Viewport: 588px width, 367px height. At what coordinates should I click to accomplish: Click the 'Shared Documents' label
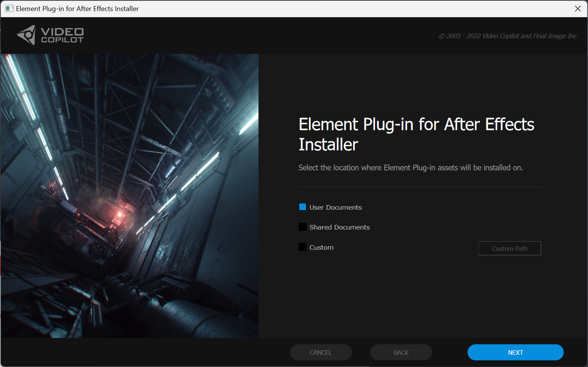point(339,227)
